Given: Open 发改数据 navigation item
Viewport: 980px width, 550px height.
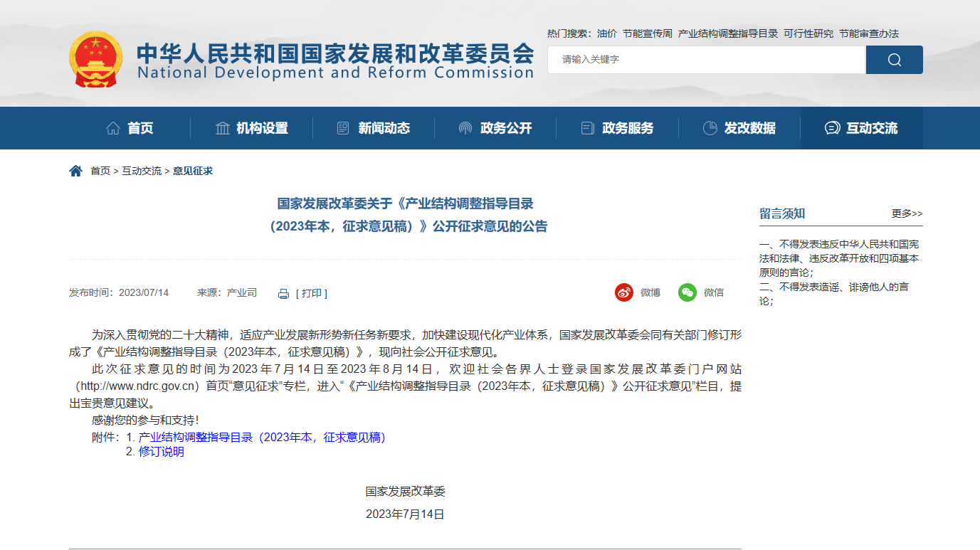Looking at the screenshot, I should click(x=739, y=128).
